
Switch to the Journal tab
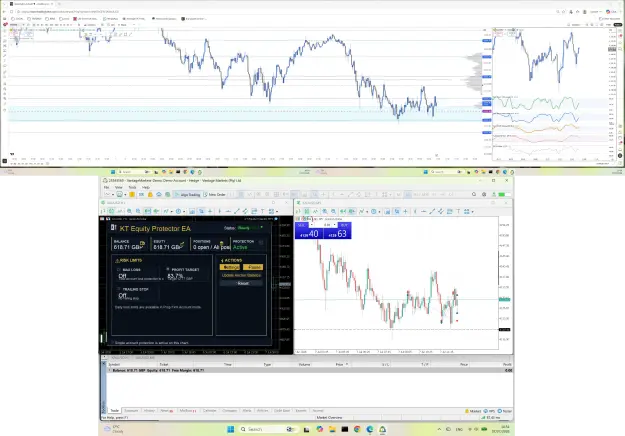click(318, 410)
